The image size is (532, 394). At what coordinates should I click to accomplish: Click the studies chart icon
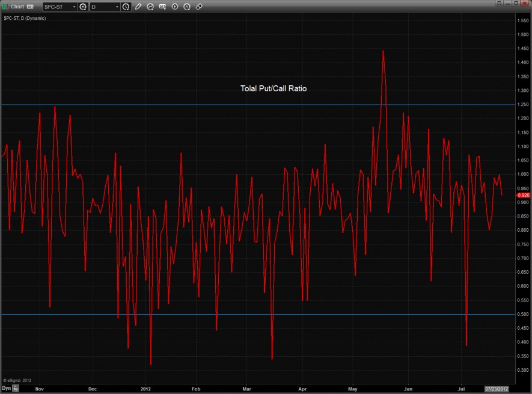pos(150,7)
